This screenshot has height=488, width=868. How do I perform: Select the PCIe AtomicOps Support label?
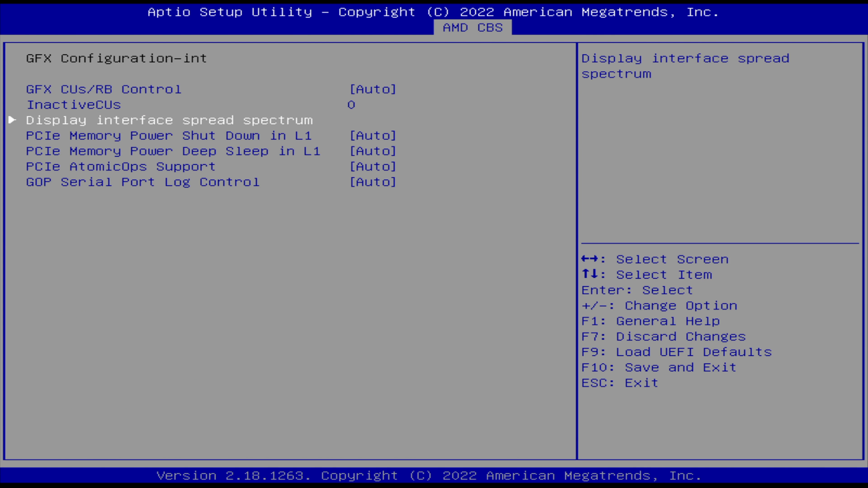pyautogui.click(x=121, y=167)
